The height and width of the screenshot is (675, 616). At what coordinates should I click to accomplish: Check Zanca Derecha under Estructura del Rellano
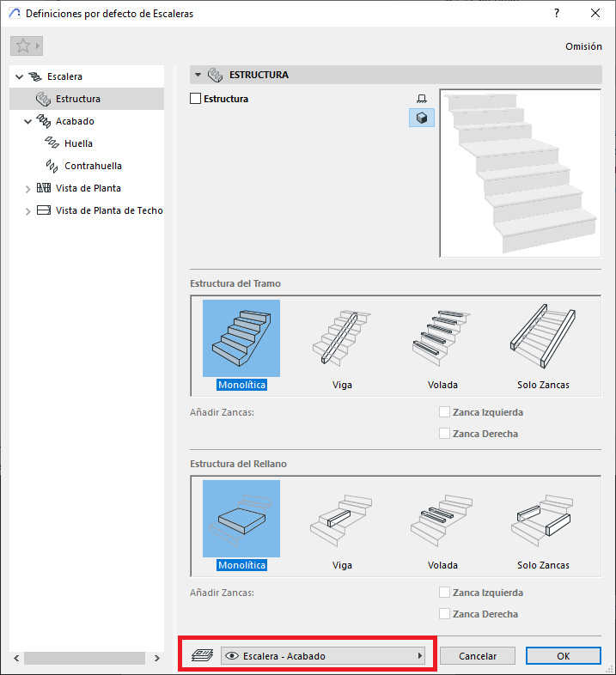[444, 614]
